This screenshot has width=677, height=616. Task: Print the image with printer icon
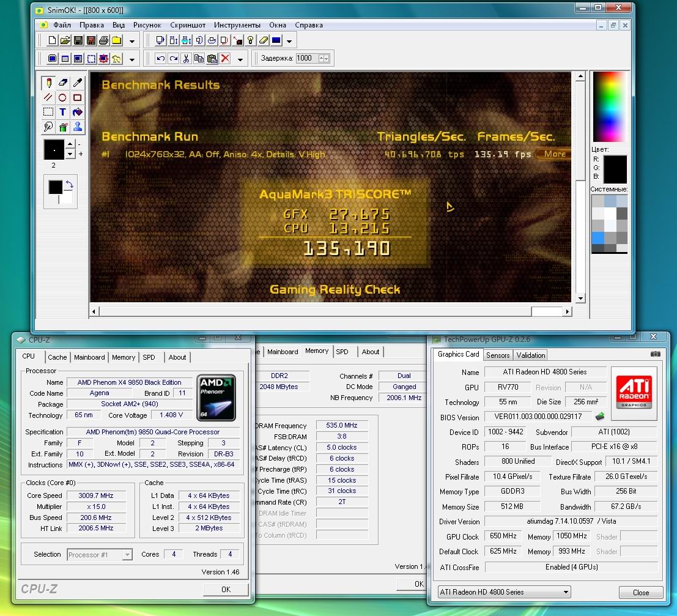click(x=103, y=40)
